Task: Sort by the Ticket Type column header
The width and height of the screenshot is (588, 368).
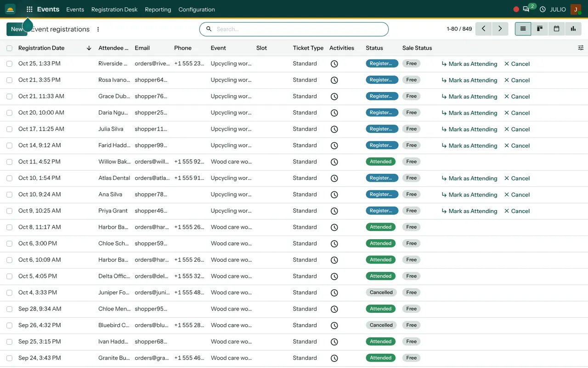Action: coord(308,48)
